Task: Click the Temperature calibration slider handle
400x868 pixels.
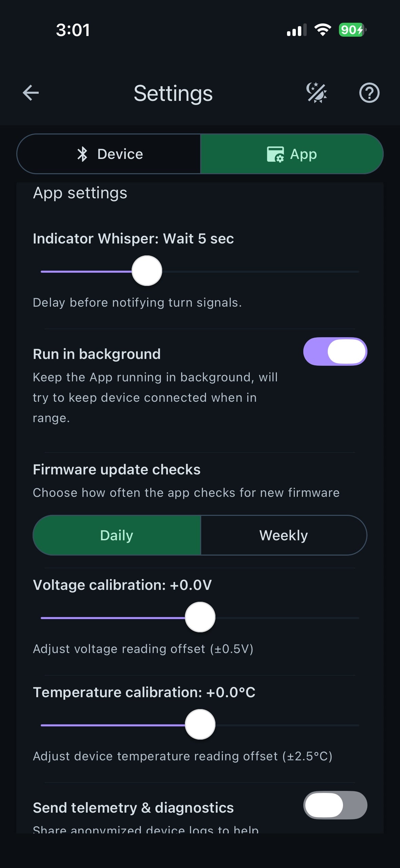Action: (x=200, y=725)
